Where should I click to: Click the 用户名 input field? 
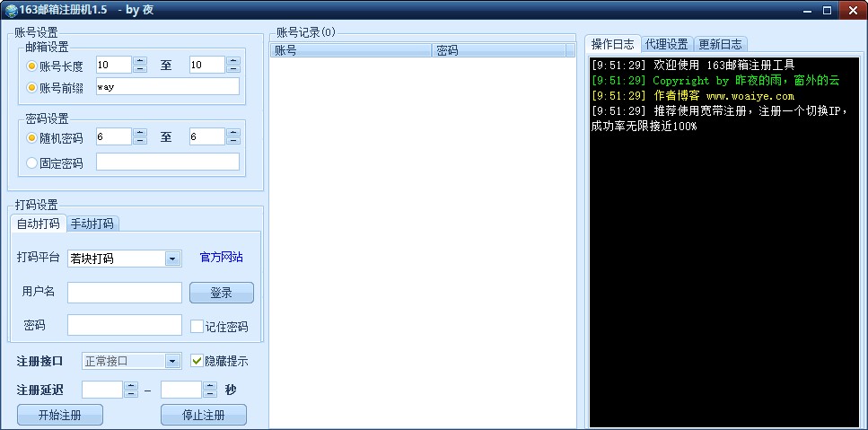click(x=125, y=293)
